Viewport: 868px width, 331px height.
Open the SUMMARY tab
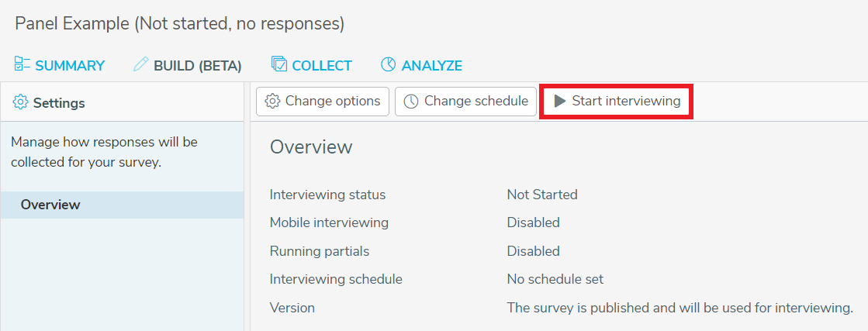click(x=59, y=65)
